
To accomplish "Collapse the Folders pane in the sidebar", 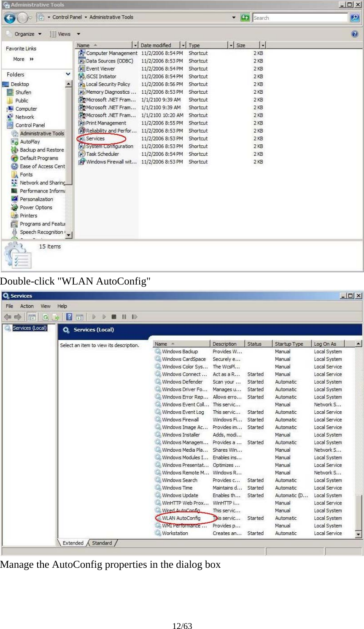I will tap(68, 74).
